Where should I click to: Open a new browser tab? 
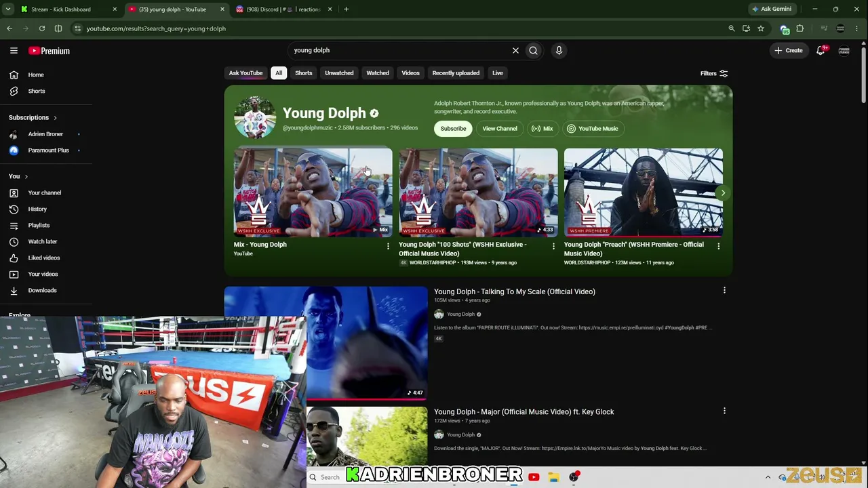(x=346, y=9)
